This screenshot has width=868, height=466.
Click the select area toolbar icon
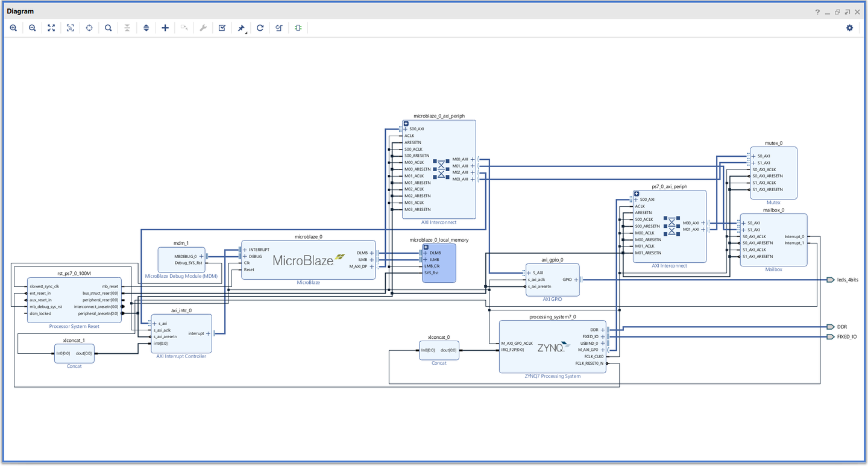(71, 28)
